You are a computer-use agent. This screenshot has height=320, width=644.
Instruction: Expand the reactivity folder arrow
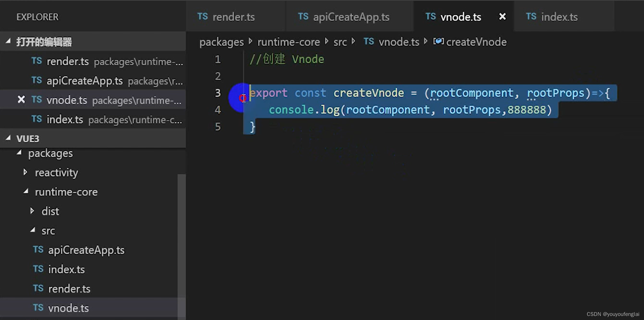pos(25,172)
